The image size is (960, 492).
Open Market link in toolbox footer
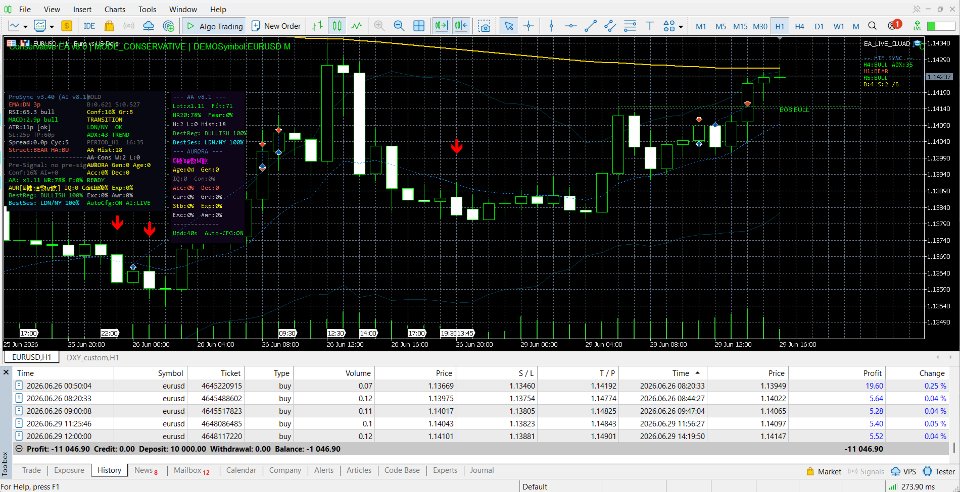click(x=824, y=471)
